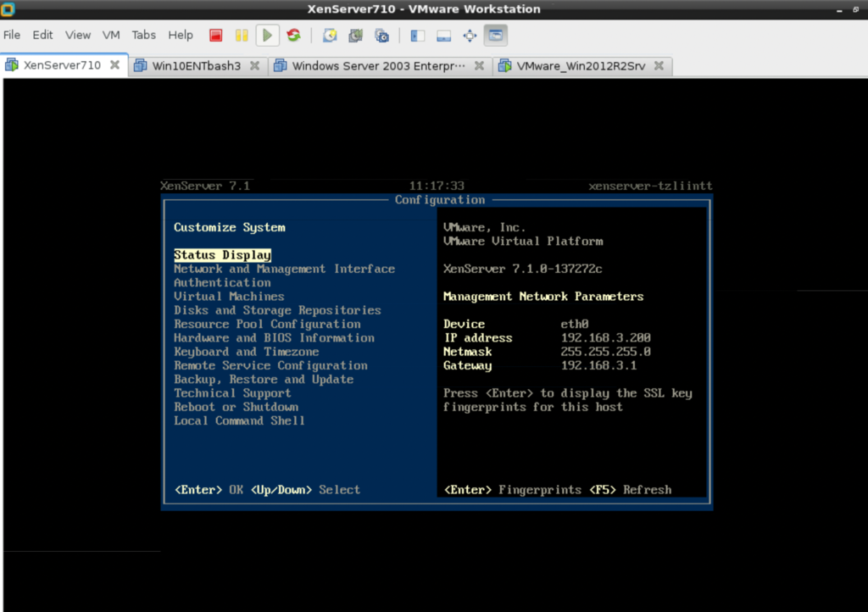Click the Revert to snapshot icon
This screenshot has width=868, height=612.
point(355,36)
